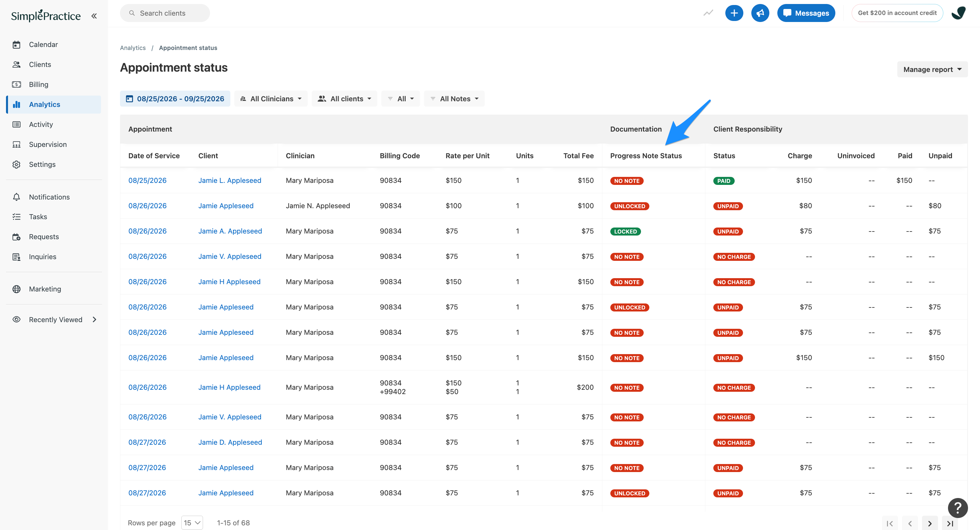
Task: Open the All Notes filter dropdown
Action: pyautogui.click(x=454, y=99)
